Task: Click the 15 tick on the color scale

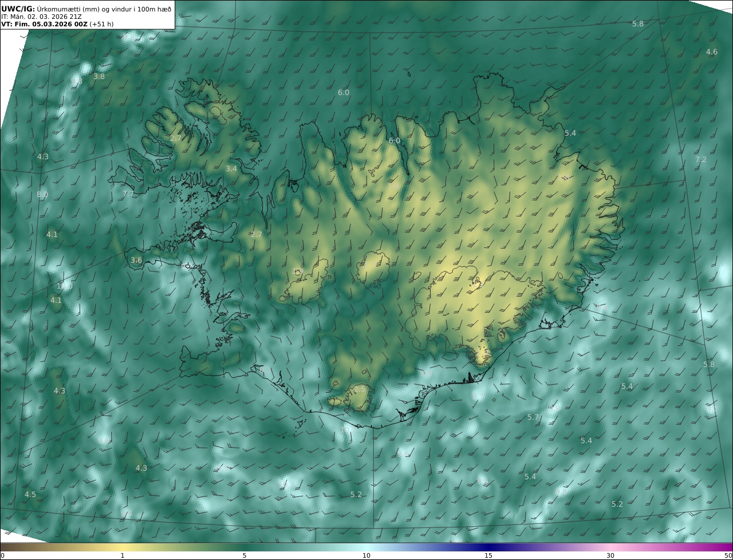Action: coord(488,556)
